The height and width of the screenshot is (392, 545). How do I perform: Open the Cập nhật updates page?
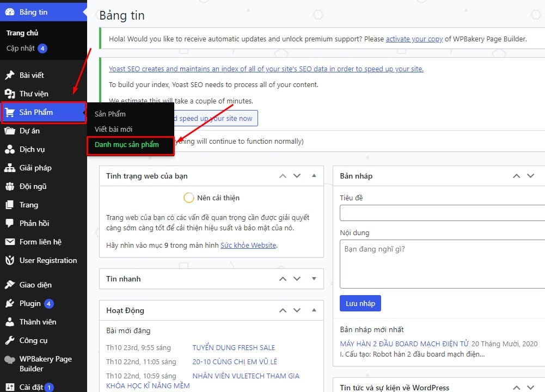coord(21,48)
